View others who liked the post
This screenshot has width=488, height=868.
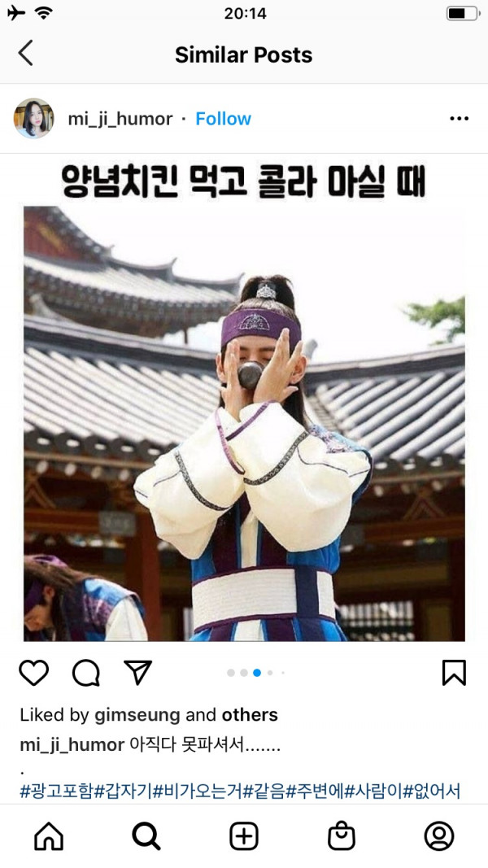[250, 715]
